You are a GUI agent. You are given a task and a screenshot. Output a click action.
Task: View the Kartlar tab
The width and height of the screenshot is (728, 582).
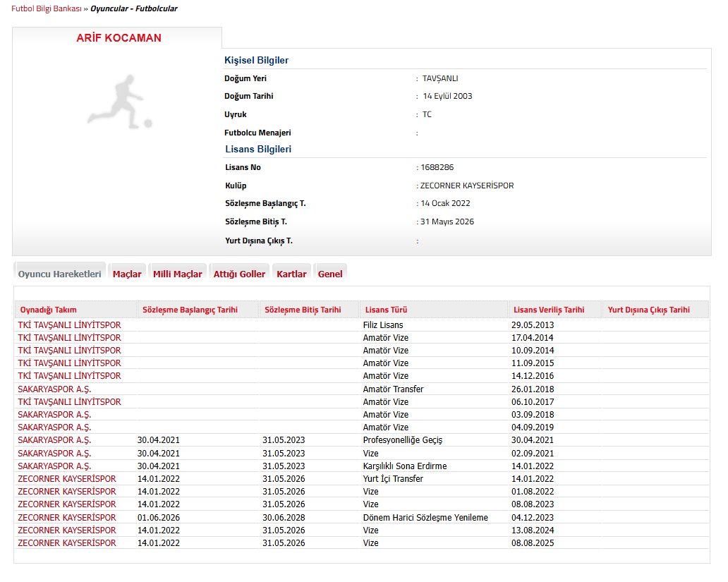click(x=291, y=274)
